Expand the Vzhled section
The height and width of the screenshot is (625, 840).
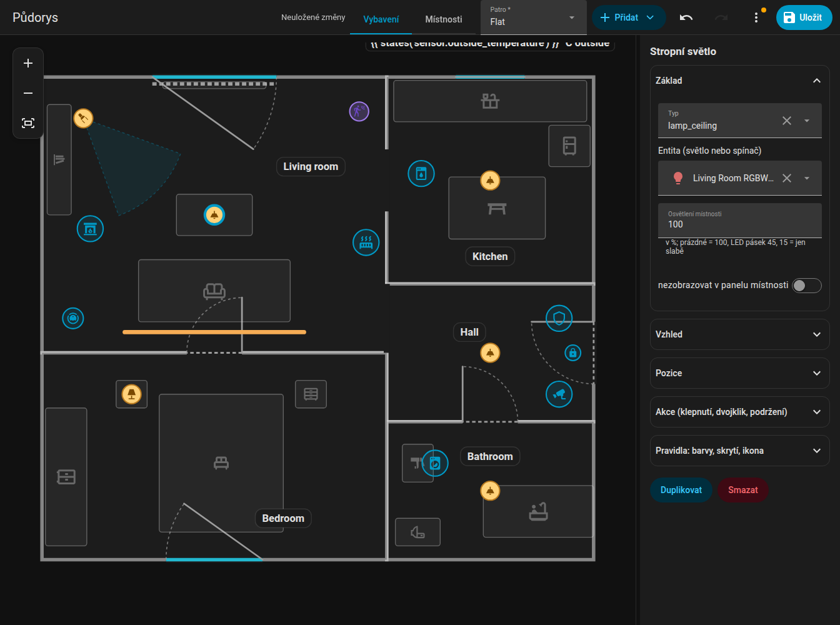pyautogui.click(x=740, y=334)
